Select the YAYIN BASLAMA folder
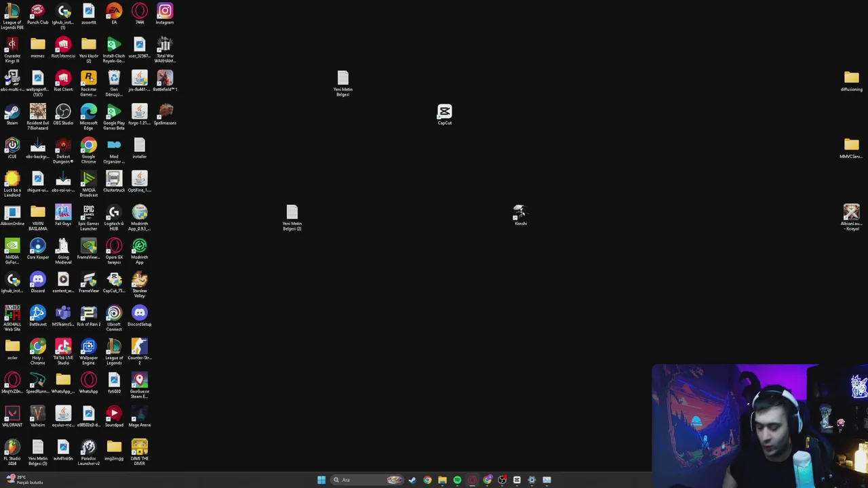Viewport: 868px width, 488px height. click(38, 218)
